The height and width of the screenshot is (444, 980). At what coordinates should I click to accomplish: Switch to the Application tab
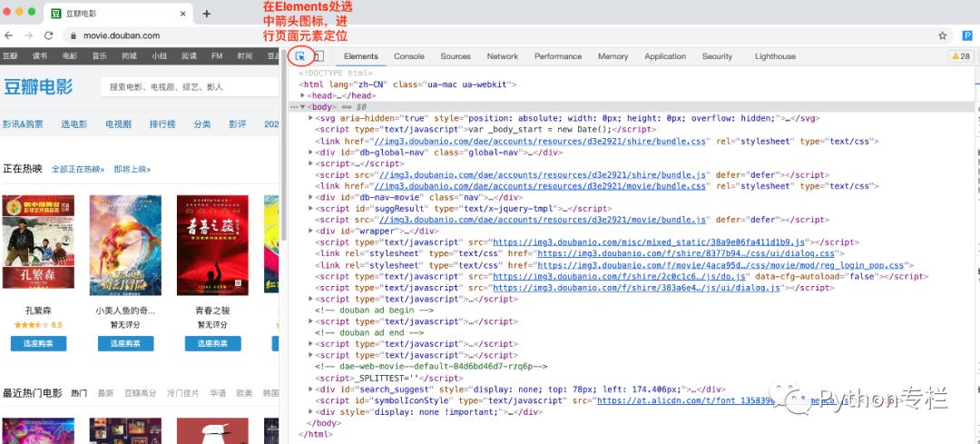pyautogui.click(x=665, y=56)
